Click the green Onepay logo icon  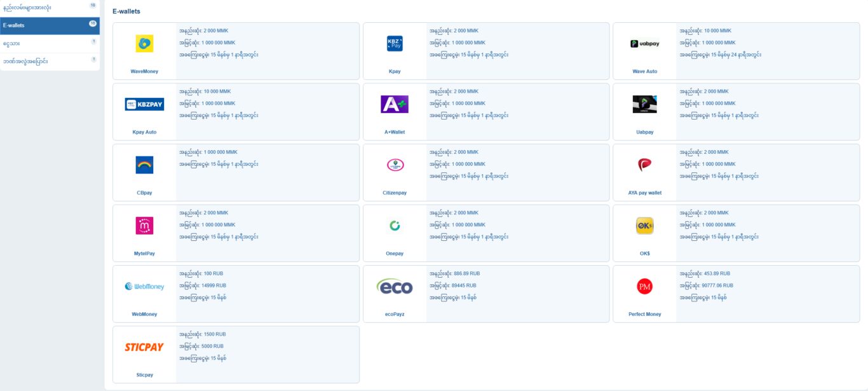(x=395, y=225)
